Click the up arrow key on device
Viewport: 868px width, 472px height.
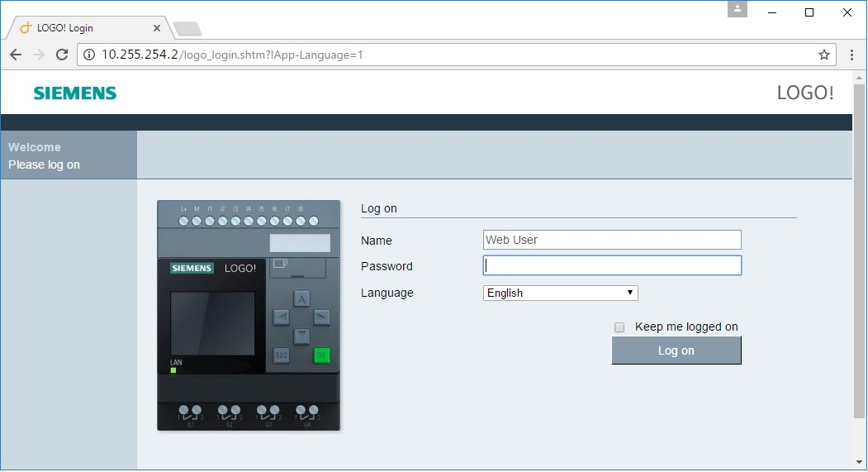(301, 299)
